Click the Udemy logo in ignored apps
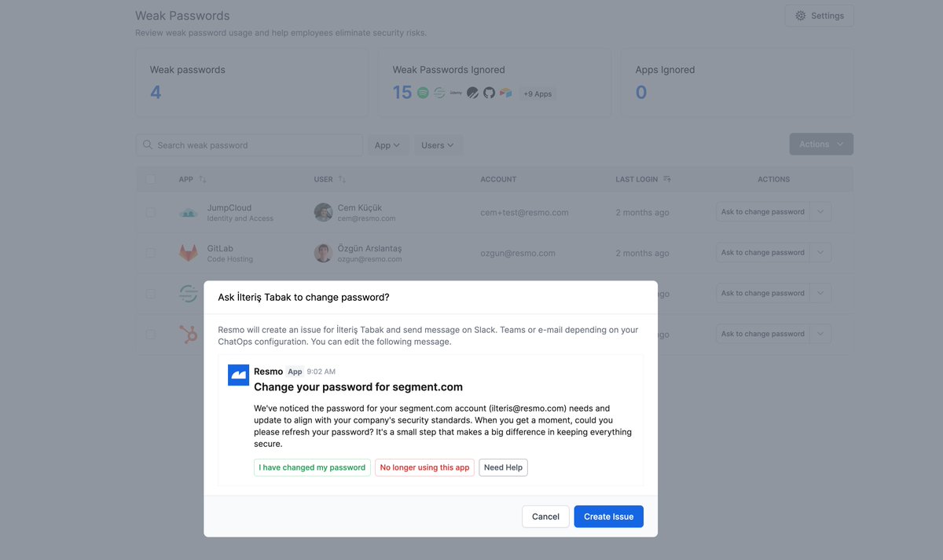Image resolution: width=943 pixels, height=560 pixels. coord(456,93)
